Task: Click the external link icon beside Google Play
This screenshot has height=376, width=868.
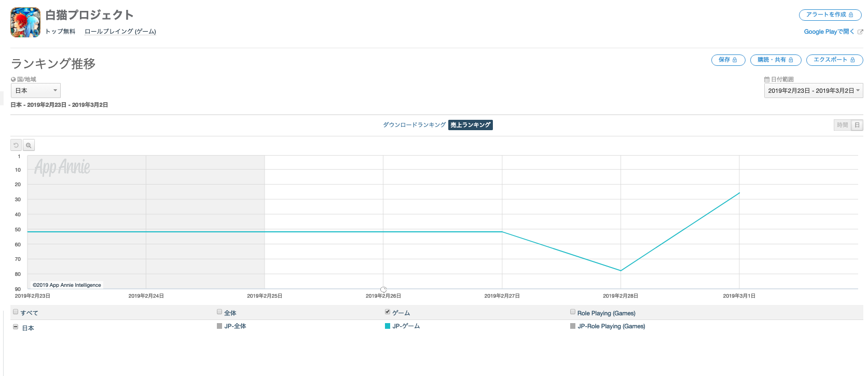Action: point(860,32)
